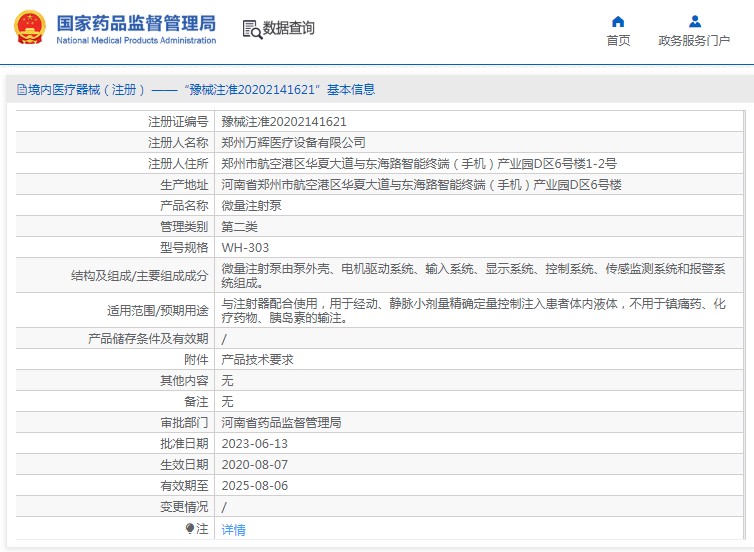Image resolution: width=754 pixels, height=552 pixels.
Task: Click the document icon before 境内医疗器械
Action: pos(22,89)
